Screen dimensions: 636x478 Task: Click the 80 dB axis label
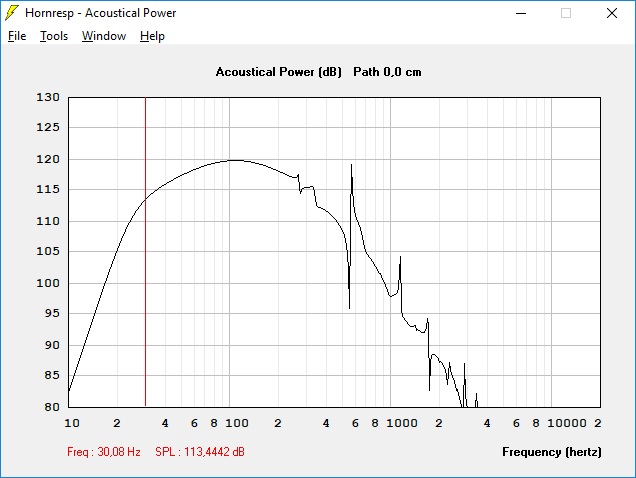coord(52,407)
